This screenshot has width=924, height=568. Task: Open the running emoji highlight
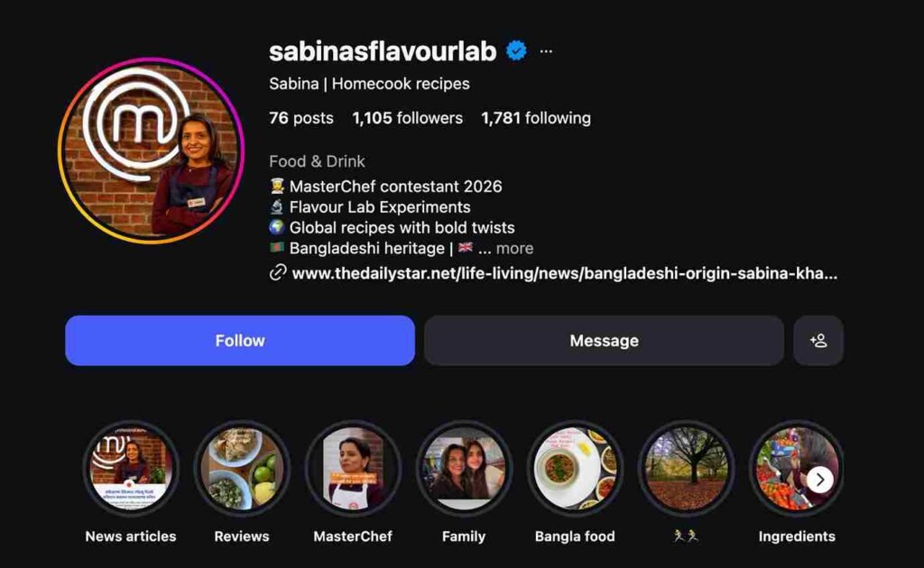point(686,469)
